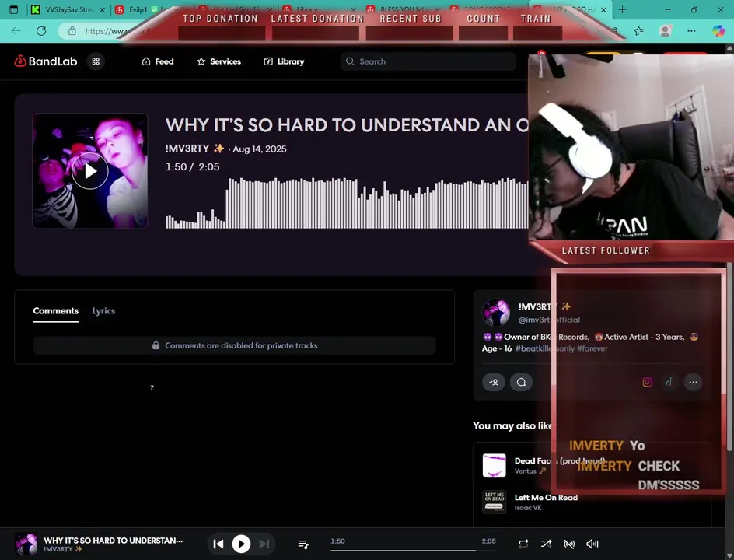The image size is (734, 560).
Task: Open the Library page
Action: (x=284, y=61)
